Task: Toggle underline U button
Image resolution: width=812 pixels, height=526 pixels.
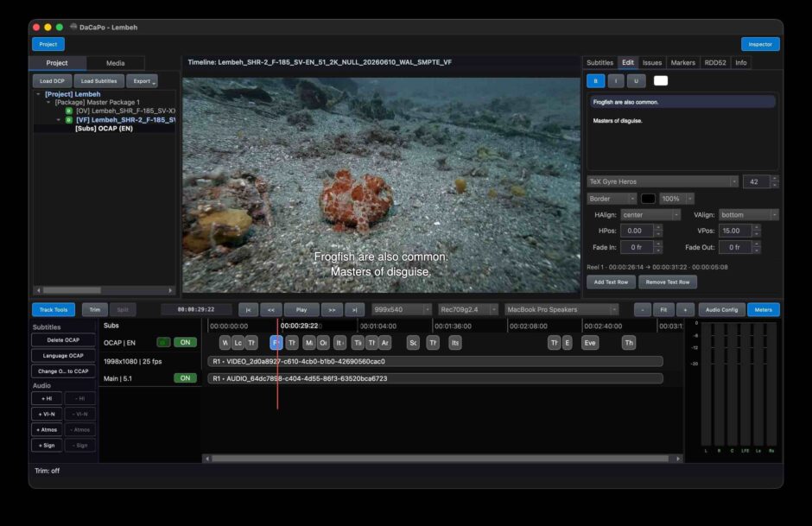Action: [636, 81]
